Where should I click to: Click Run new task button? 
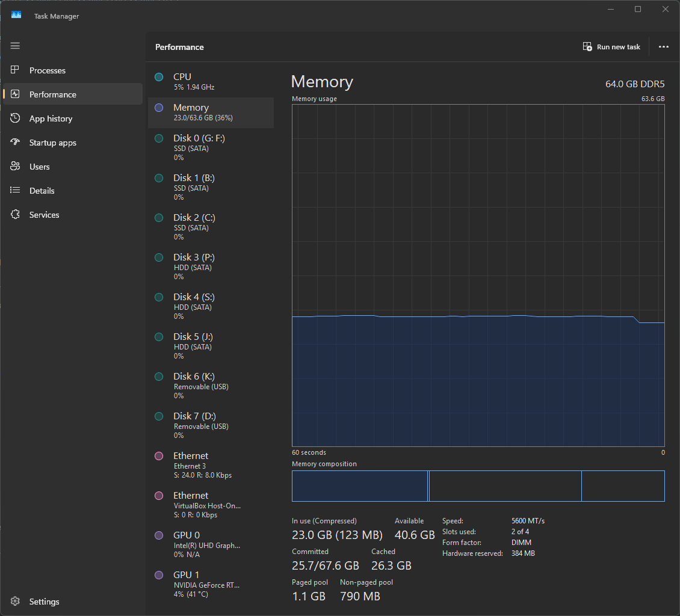pos(611,47)
